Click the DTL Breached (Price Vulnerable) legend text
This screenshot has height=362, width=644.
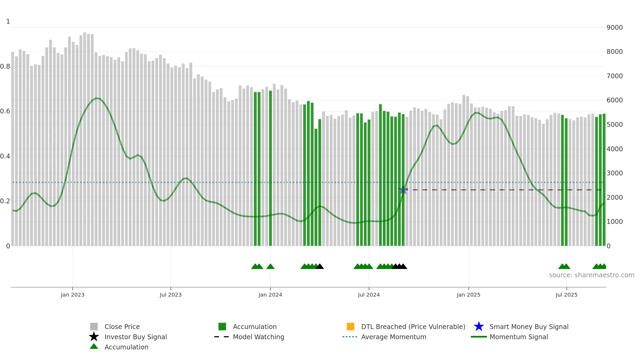413,327
